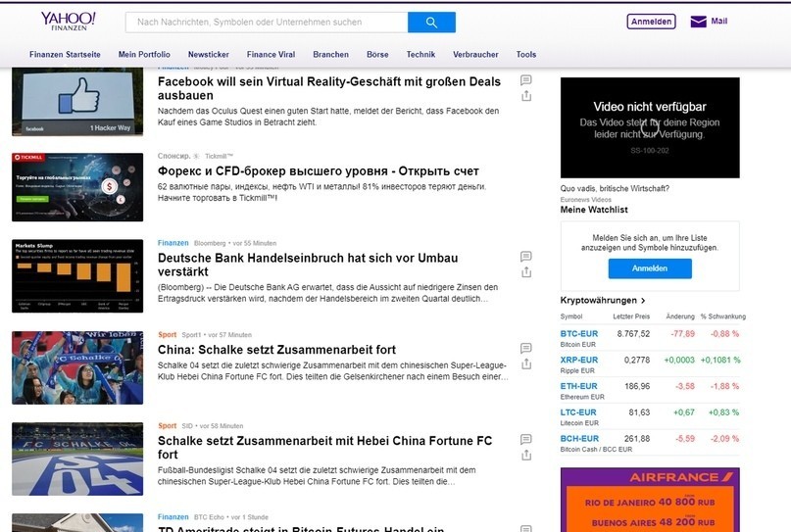Open comments for Deutsche Bank Handelseinbruch article

525,256
